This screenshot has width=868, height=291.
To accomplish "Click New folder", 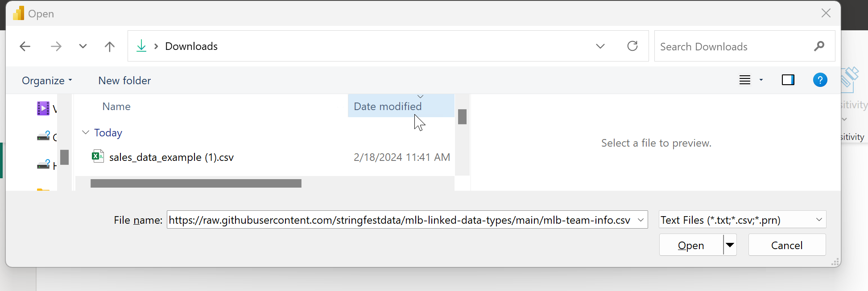I will [124, 81].
